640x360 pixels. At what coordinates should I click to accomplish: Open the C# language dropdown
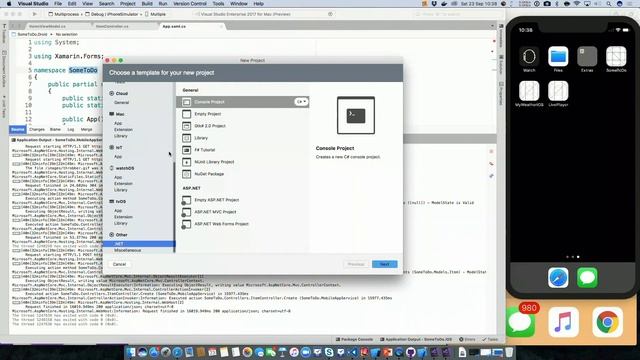point(301,102)
